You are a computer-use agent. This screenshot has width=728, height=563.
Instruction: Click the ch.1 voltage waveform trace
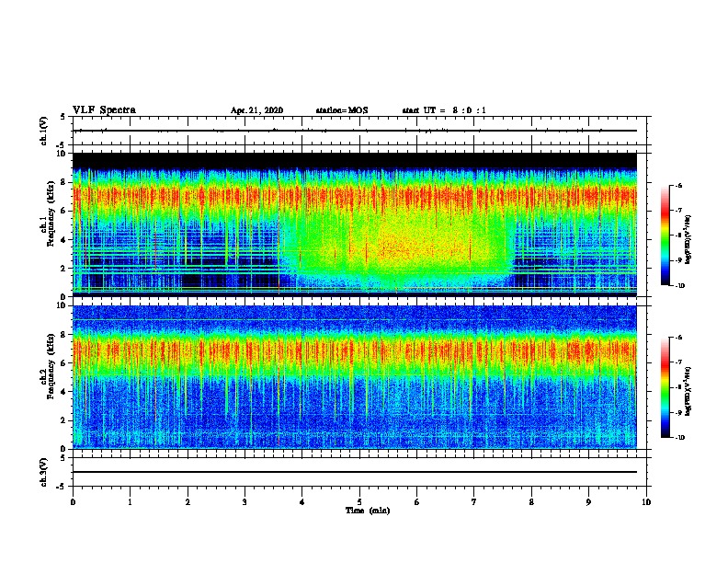355,131
